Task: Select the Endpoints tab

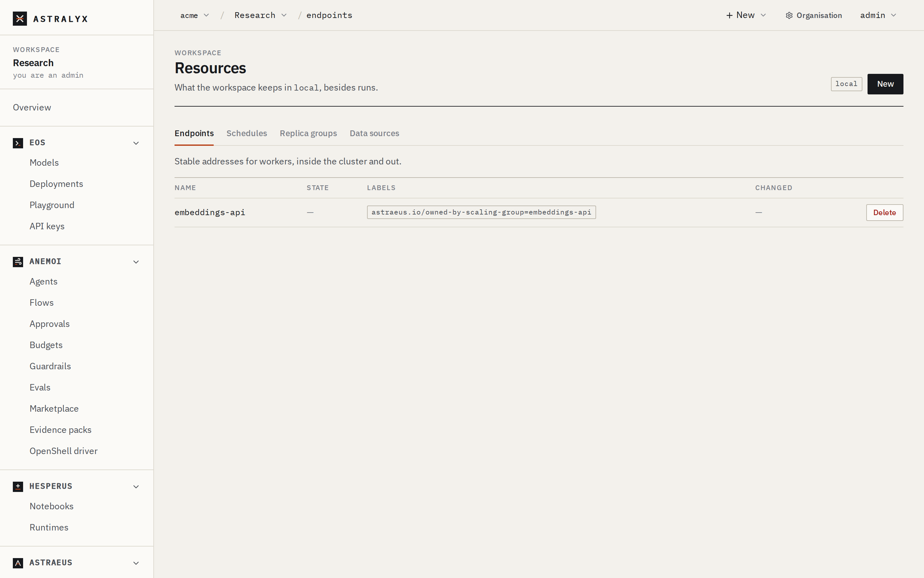Action: pos(194,133)
